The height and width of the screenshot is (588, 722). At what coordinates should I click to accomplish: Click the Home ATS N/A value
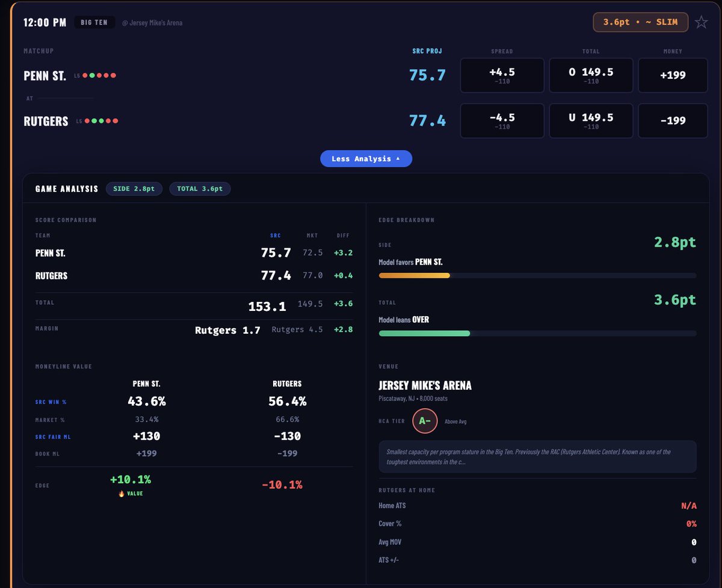689,506
